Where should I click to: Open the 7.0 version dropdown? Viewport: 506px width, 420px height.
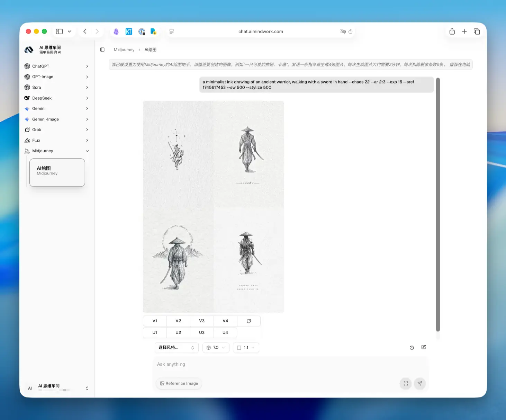point(216,348)
